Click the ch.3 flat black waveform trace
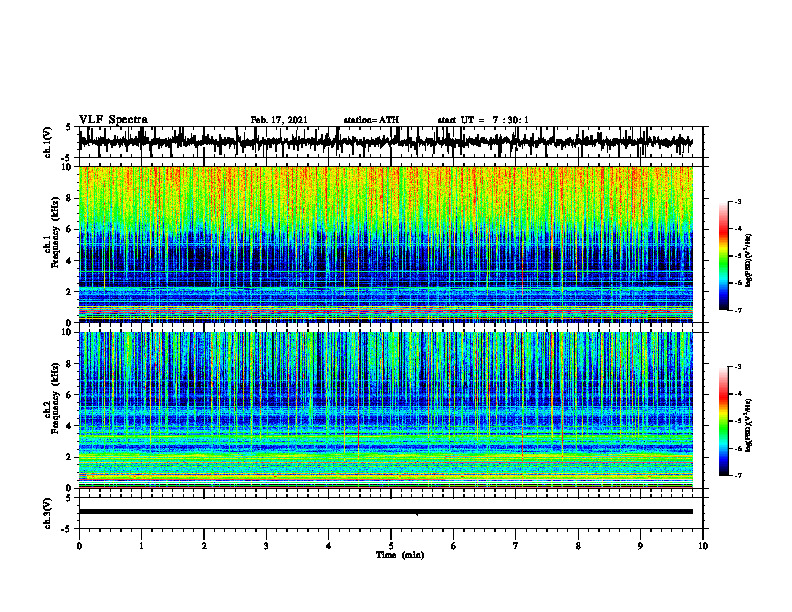Viewport: 792px width, 612px height. (385, 512)
